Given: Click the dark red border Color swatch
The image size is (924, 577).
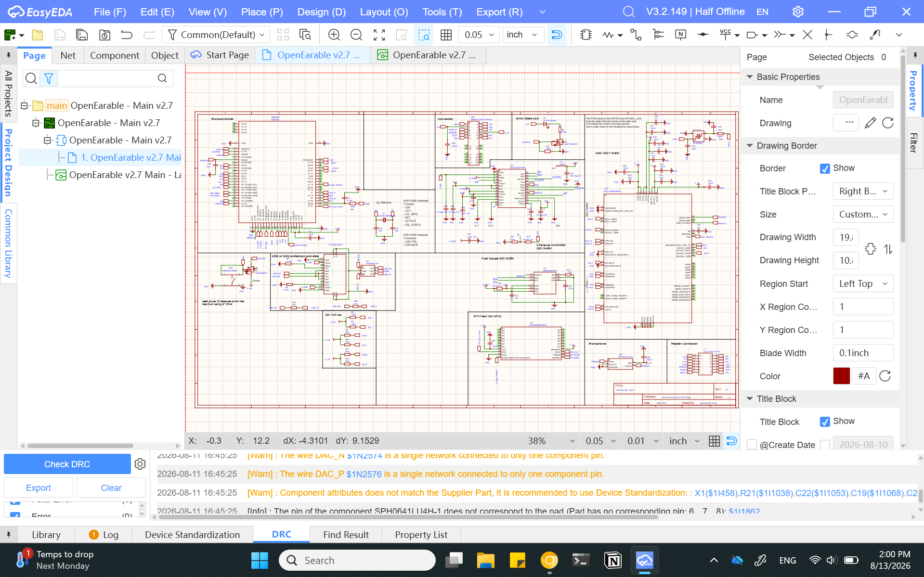Looking at the screenshot, I should click(x=841, y=376).
